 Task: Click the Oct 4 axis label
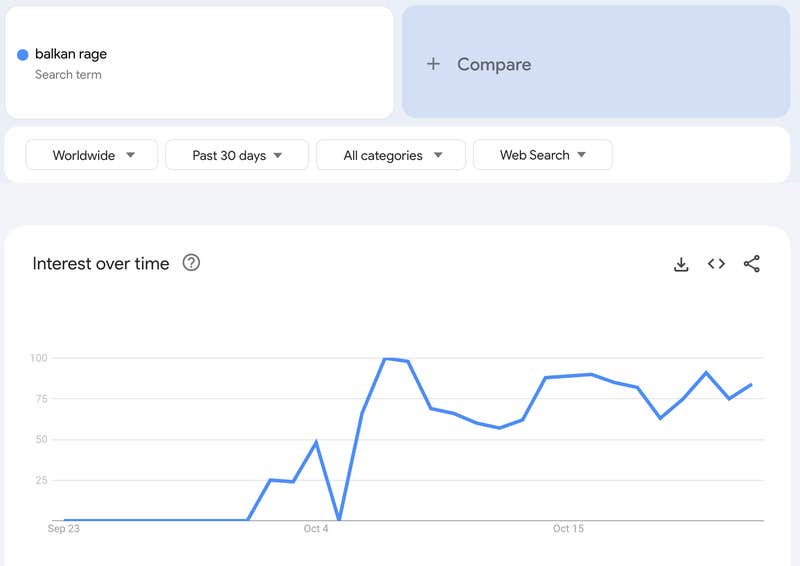pos(316,529)
